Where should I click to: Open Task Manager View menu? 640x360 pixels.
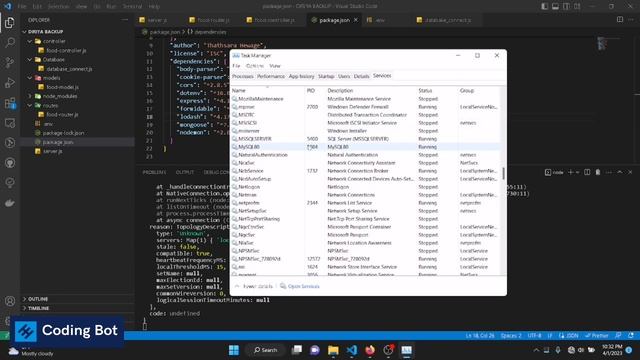275,66
